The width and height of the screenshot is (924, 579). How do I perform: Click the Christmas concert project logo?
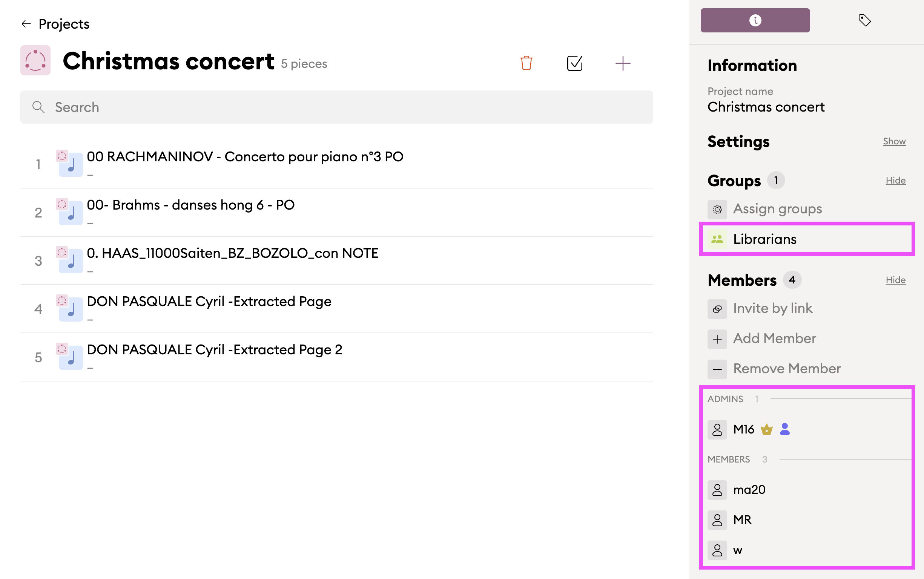click(x=35, y=61)
